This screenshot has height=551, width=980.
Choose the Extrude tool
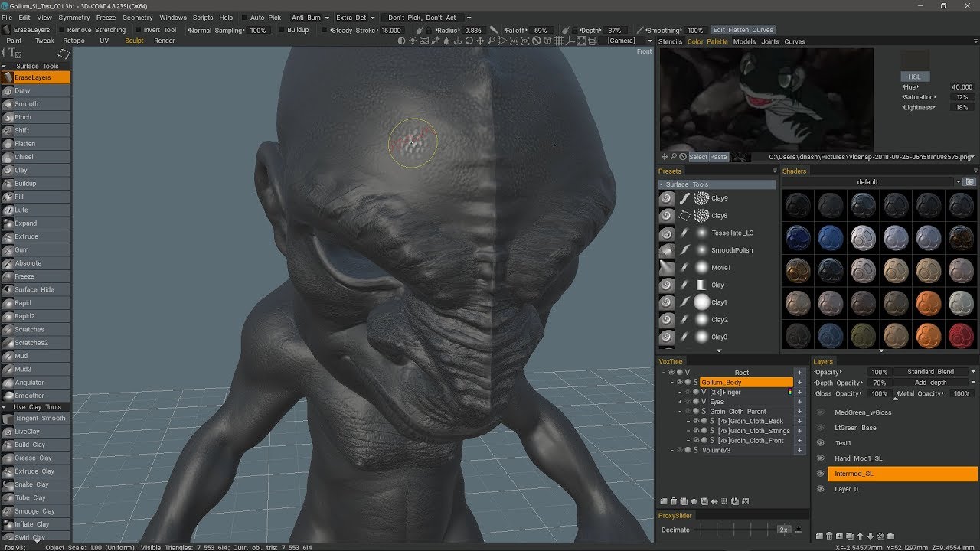tap(35, 236)
